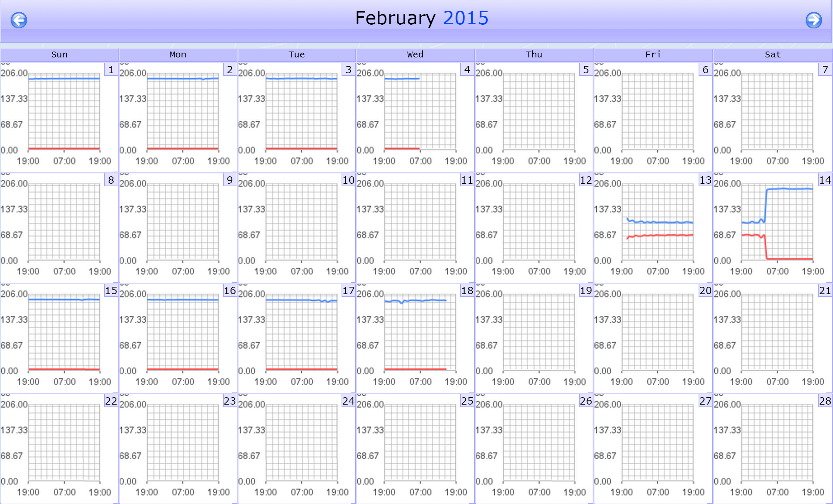This screenshot has width=833, height=504.
Task: Select the Sat column header
Action: (773, 55)
